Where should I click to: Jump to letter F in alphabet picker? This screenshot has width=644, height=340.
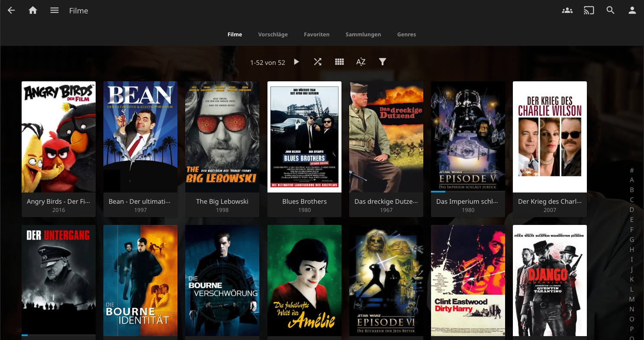[632, 230]
